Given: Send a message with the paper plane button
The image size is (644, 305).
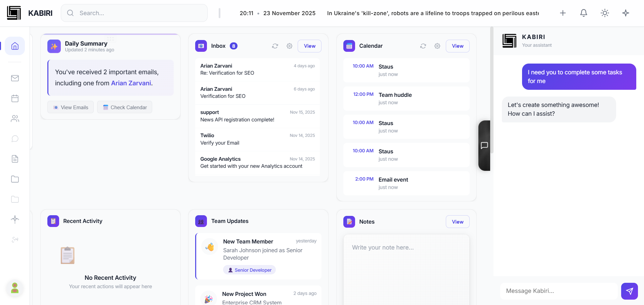Looking at the screenshot, I should pyautogui.click(x=629, y=291).
